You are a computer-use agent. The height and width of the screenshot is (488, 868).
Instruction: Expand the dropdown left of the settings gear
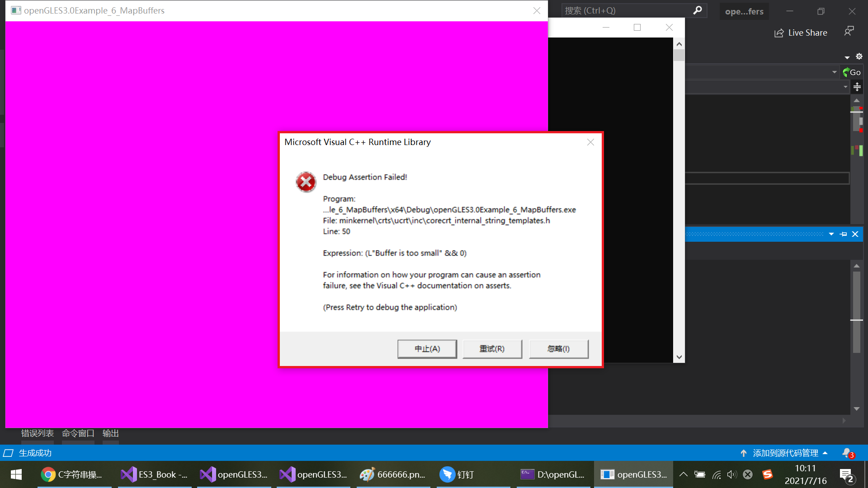(x=847, y=56)
